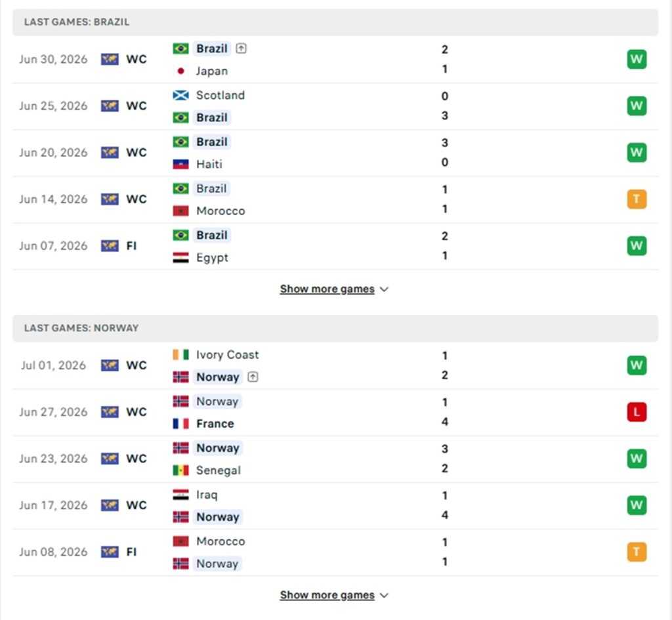672x620 pixels.
Task: Click the orange T badge for Brazil vs Morocco
Action: click(x=637, y=199)
